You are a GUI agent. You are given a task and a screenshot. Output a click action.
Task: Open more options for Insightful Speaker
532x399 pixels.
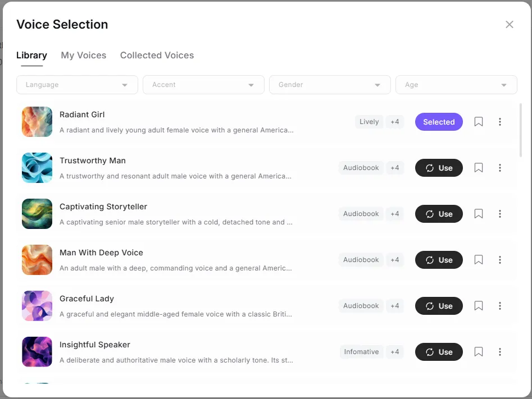[x=500, y=352]
